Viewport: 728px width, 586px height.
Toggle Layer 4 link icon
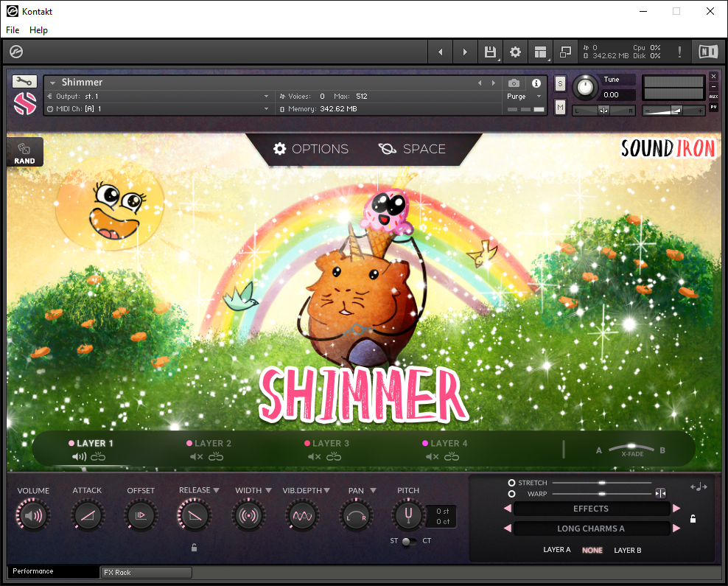pos(452,457)
